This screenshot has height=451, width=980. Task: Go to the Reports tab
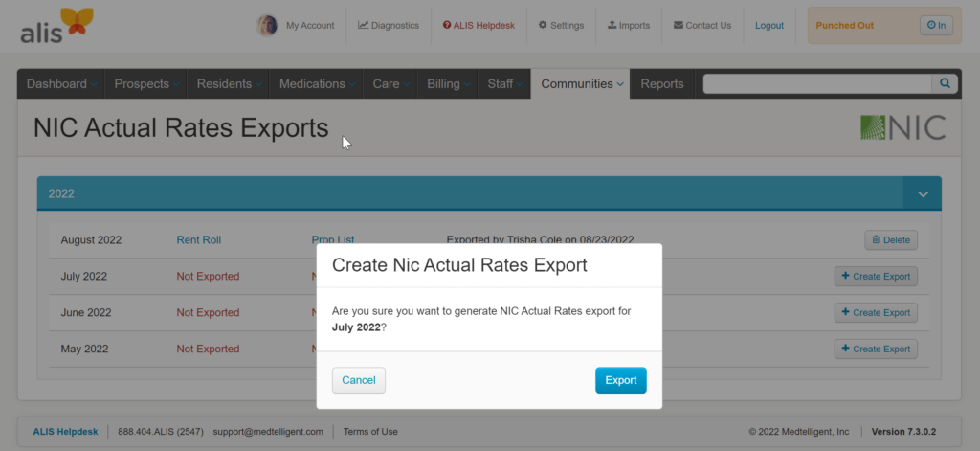662,84
